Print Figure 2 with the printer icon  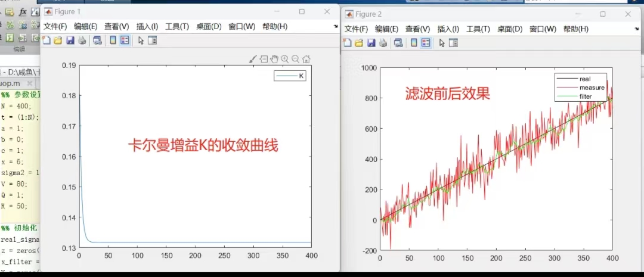tap(382, 43)
